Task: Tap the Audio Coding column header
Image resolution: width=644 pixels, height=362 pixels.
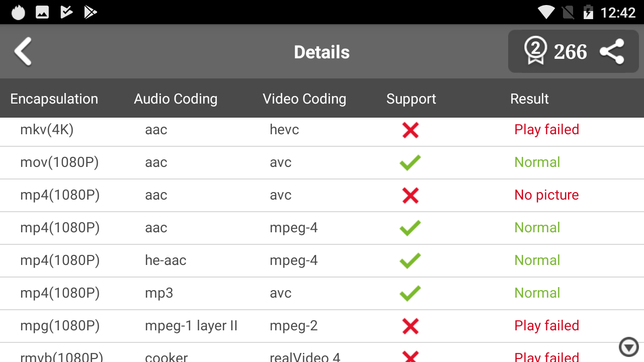Action: pyautogui.click(x=176, y=99)
